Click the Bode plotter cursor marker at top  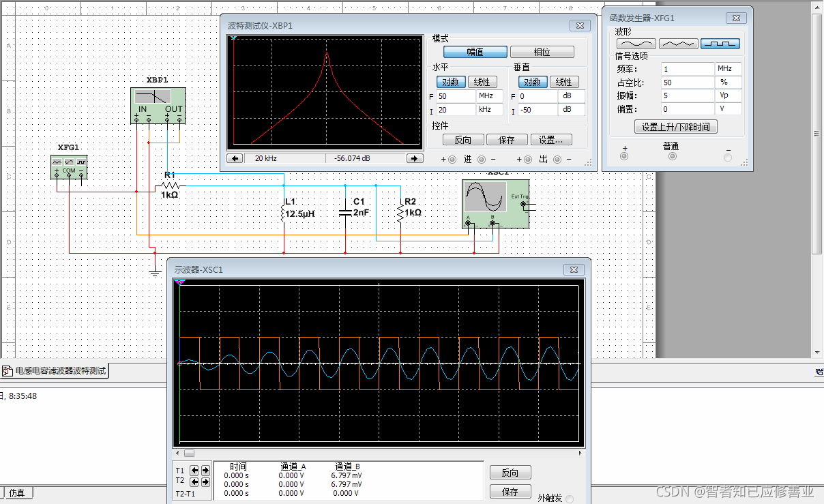point(233,38)
